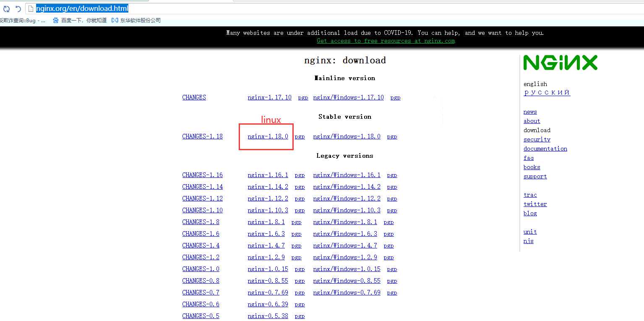Download nginx/Windows-1.14.2

(x=347, y=187)
